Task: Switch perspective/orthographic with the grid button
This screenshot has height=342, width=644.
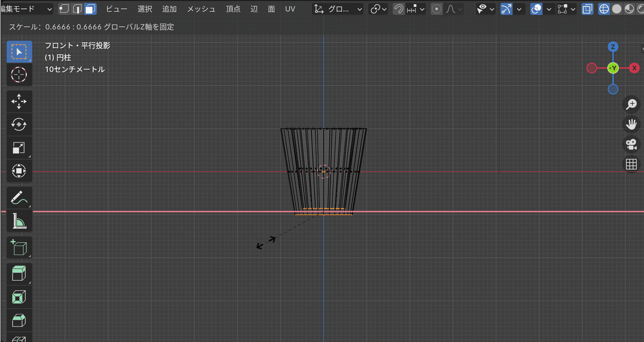Action: click(x=632, y=164)
